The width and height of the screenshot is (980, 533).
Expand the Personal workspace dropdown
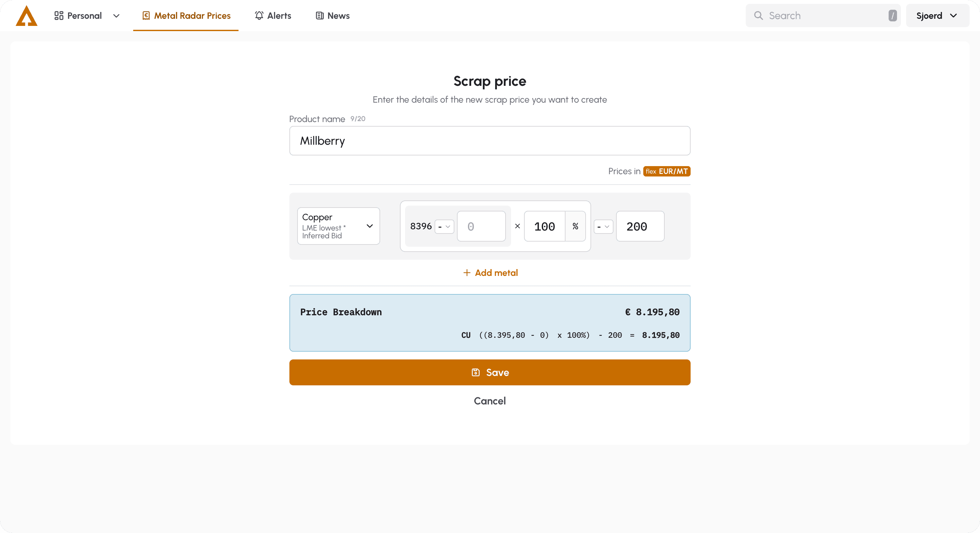pos(116,16)
